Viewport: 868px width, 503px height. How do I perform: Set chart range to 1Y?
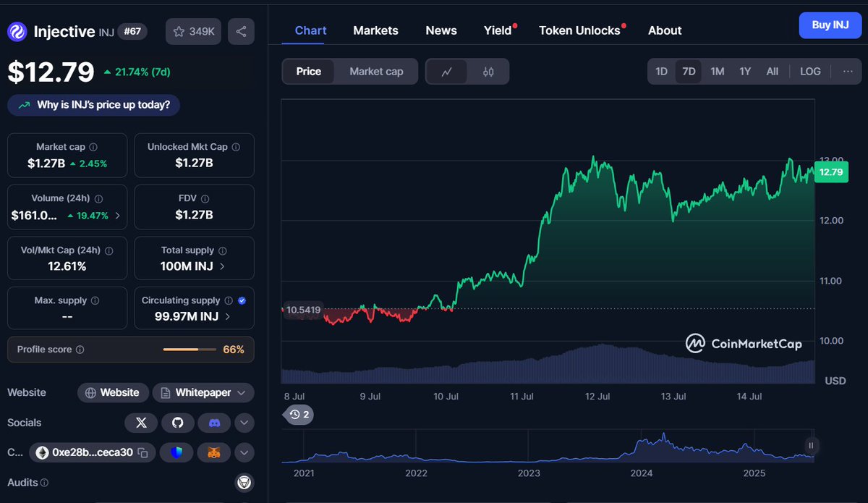(x=745, y=71)
